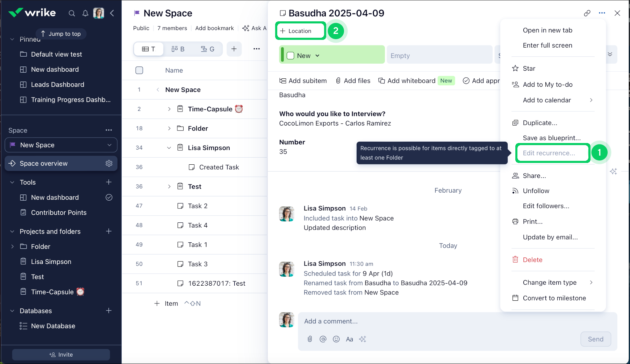Close the Basudha task panel

click(617, 13)
